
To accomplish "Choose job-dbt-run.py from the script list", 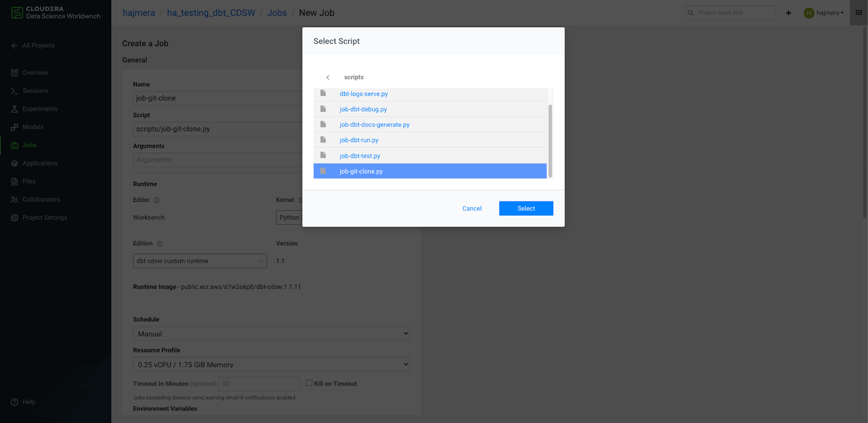I will 359,140.
